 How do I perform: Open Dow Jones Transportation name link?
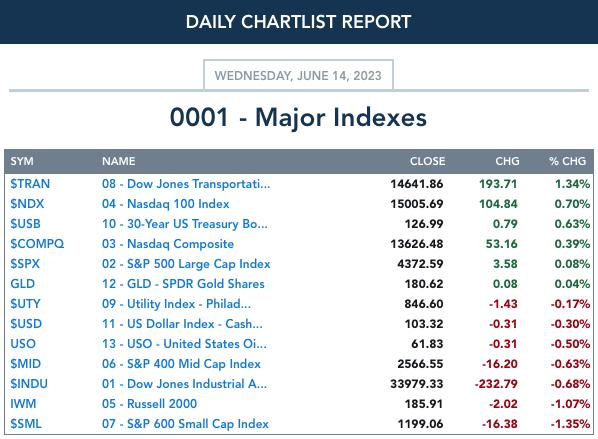tap(186, 184)
